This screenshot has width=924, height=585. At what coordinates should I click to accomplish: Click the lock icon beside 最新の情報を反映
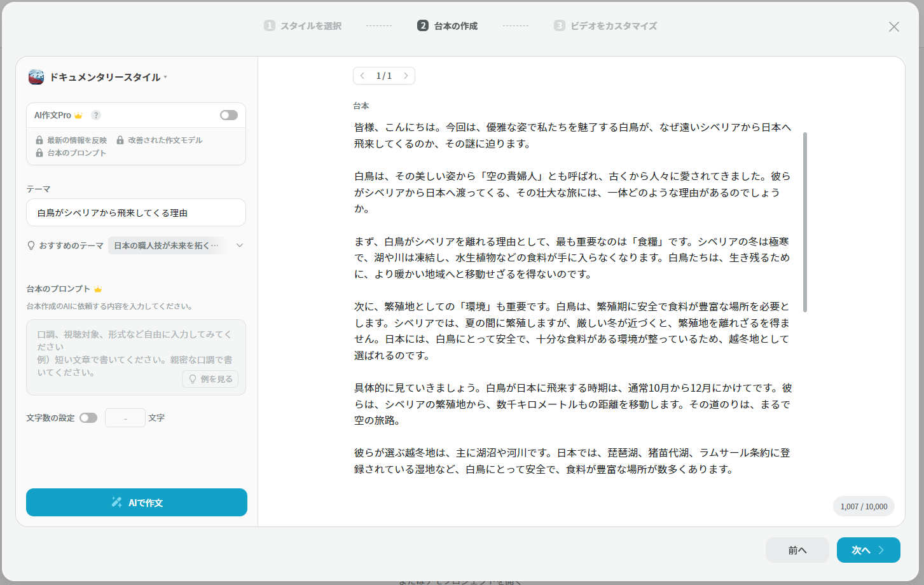(x=39, y=141)
